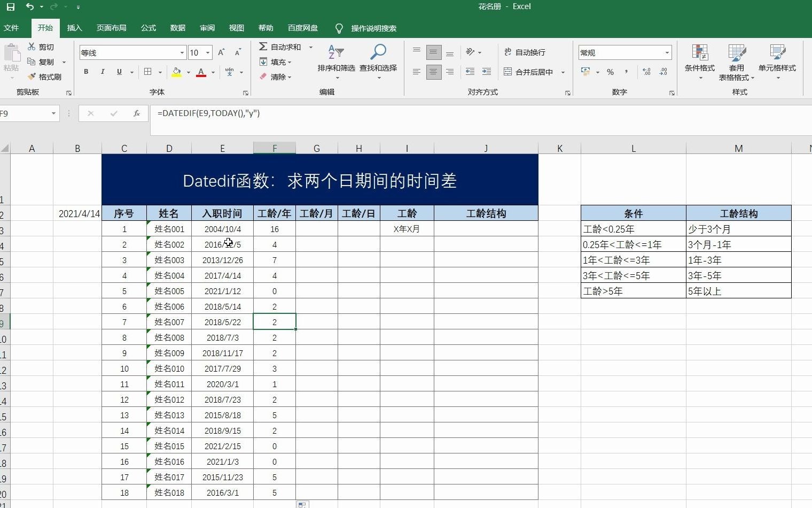Click the 查找和选择 find and select icon
This screenshot has width=812, height=508.
(378, 59)
